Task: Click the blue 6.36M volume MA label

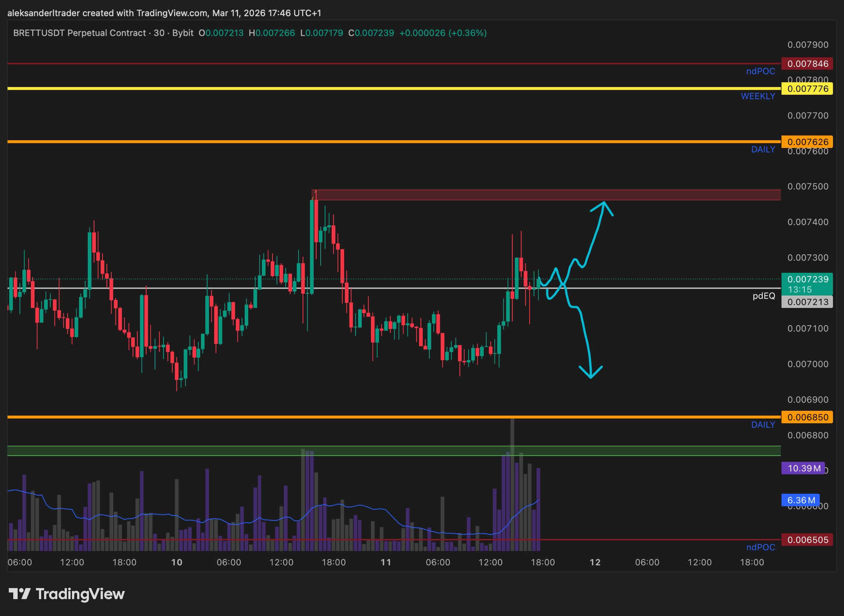Action: pyautogui.click(x=800, y=500)
